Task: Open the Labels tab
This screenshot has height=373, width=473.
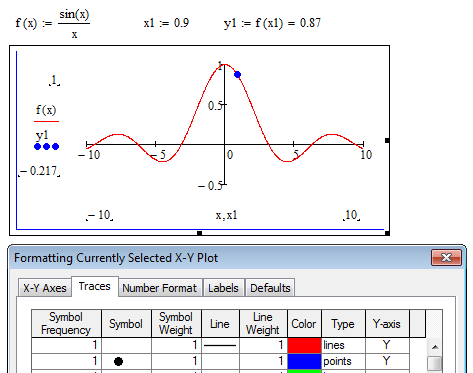Action: tap(223, 288)
